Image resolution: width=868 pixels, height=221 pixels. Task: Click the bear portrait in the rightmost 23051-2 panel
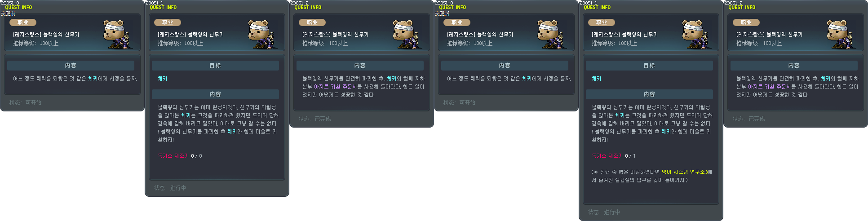840,34
